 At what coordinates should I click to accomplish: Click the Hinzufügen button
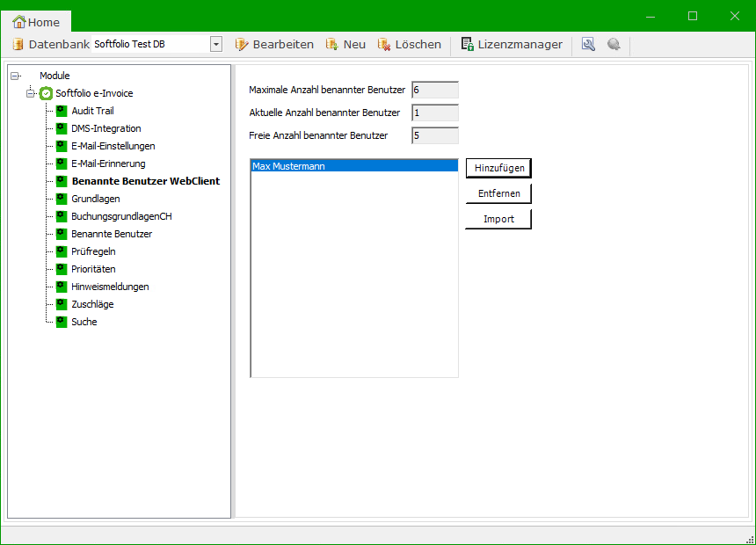498,168
